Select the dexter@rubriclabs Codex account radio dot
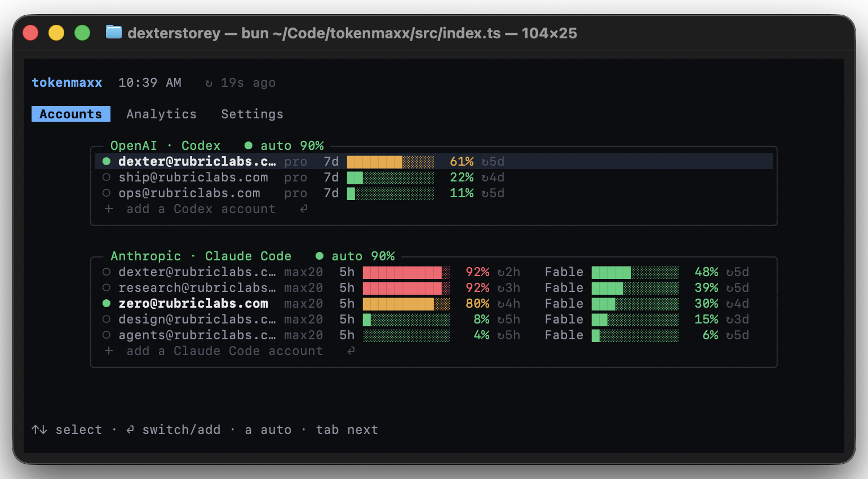The image size is (868, 479). point(107,162)
